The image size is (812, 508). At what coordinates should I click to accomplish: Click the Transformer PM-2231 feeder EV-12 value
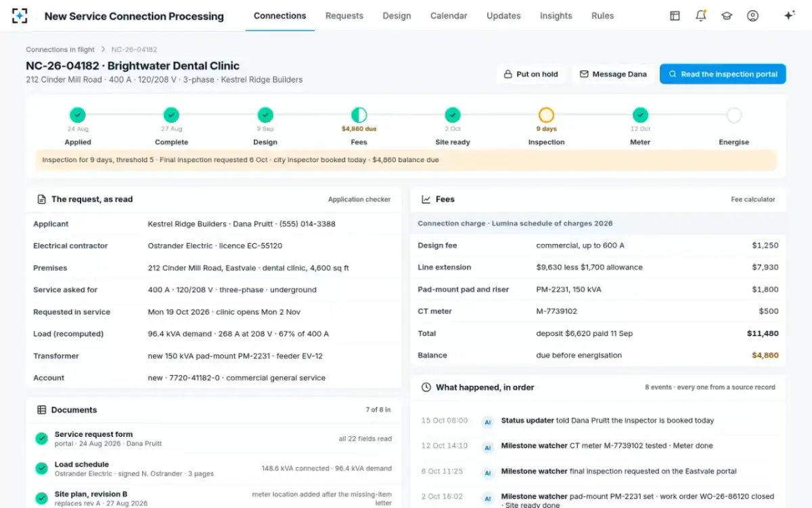click(235, 356)
